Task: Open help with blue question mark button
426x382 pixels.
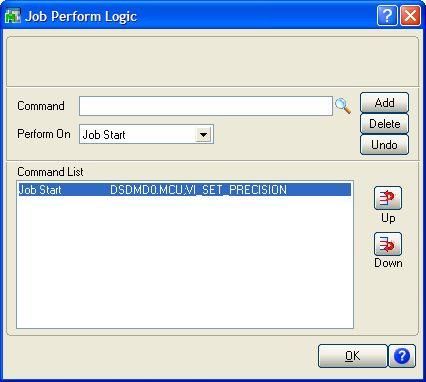Action: 402,356
